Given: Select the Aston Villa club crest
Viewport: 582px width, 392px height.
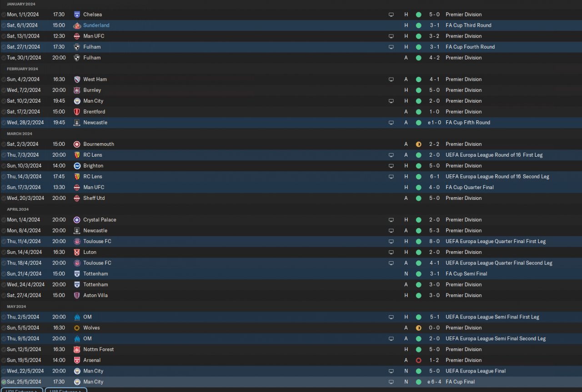Looking at the screenshot, I should point(77,296).
